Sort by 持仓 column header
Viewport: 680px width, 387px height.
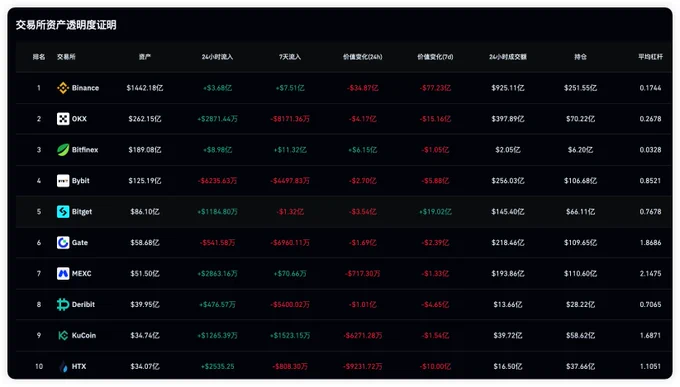tap(580, 57)
